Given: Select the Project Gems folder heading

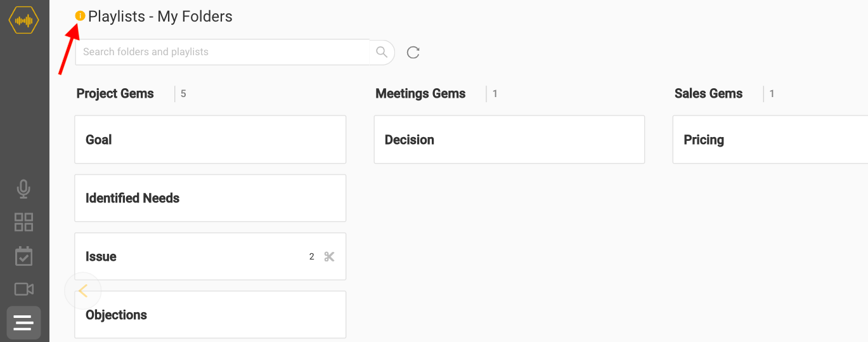Looking at the screenshot, I should (x=115, y=94).
